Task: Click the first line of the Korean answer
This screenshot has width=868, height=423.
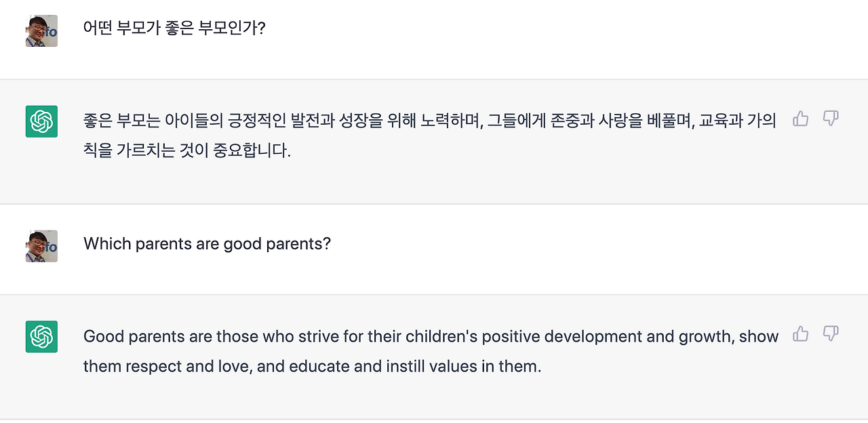Action: coord(429,121)
